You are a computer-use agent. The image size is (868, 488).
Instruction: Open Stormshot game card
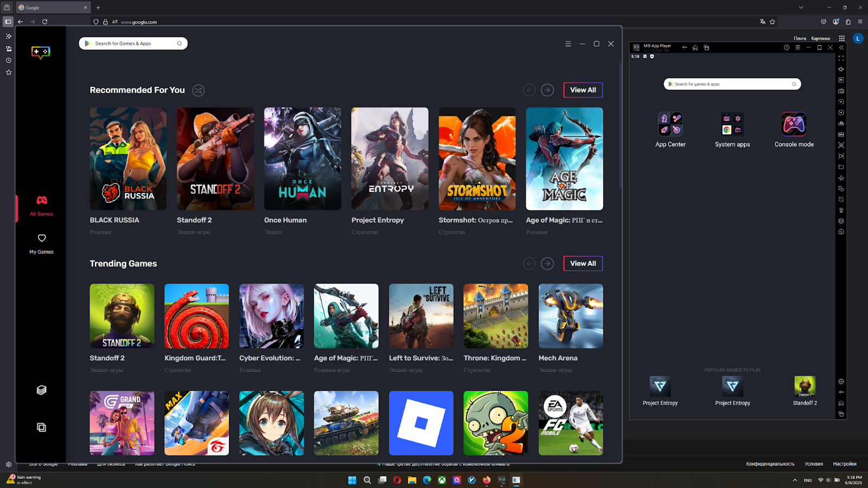tap(477, 159)
